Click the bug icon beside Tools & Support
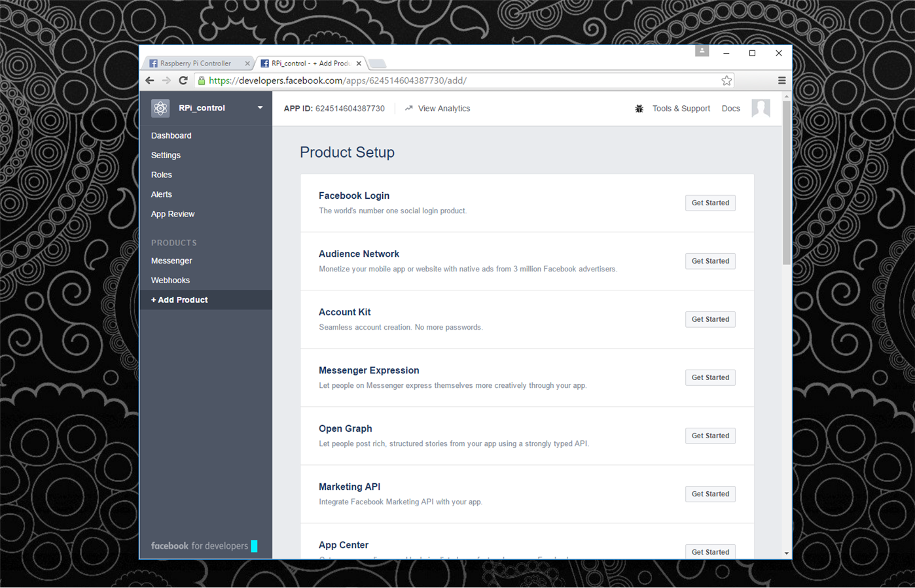 pos(639,109)
